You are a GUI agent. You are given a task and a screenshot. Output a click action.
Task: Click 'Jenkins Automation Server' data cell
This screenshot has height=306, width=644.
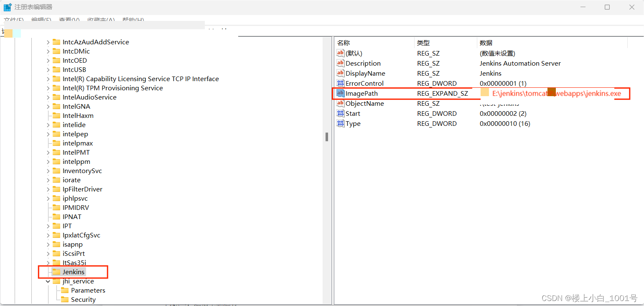coord(520,63)
